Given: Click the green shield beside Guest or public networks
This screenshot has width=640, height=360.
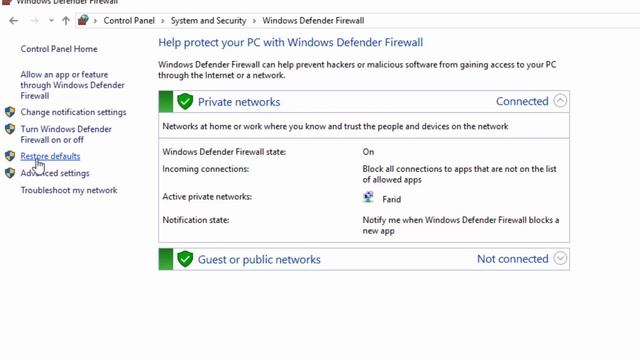Looking at the screenshot, I should [x=185, y=259].
